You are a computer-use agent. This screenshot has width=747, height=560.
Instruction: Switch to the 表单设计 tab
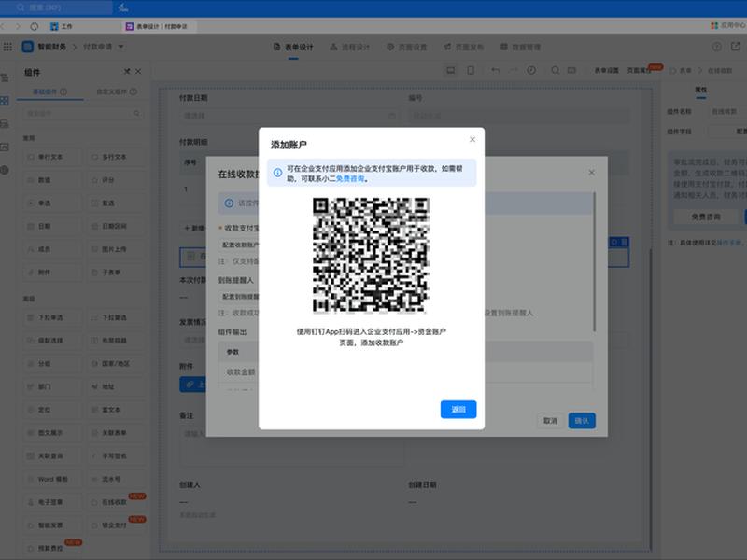(293, 48)
